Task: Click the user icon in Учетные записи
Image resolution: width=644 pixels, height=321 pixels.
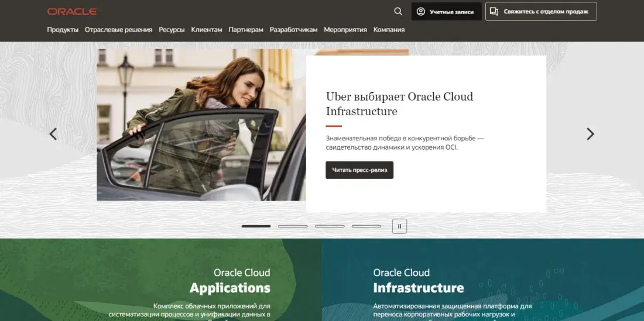Action: [x=420, y=12]
